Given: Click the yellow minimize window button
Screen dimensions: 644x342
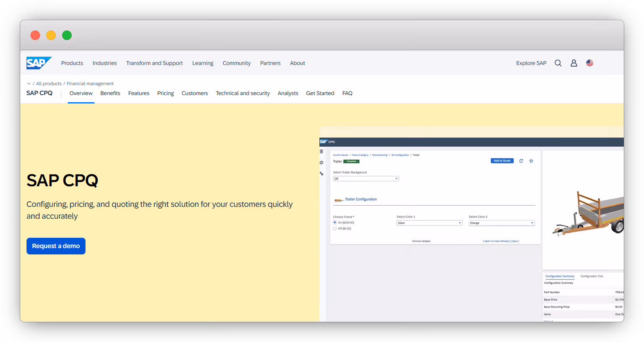Looking at the screenshot, I should click(x=51, y=35).
